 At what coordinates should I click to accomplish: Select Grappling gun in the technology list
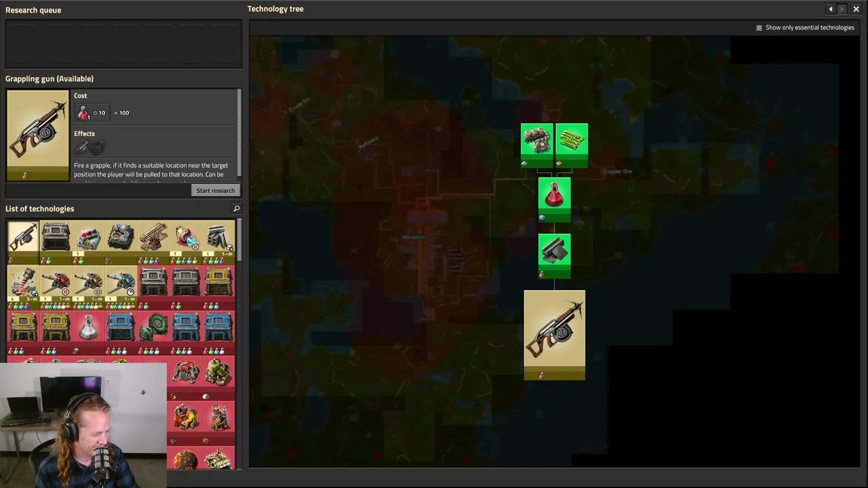[23, 242]
